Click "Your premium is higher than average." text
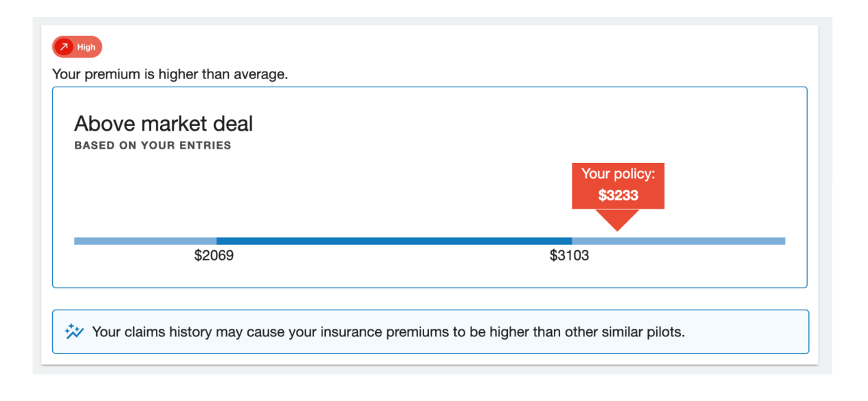868x401 pixels. click(x=170, y=74)
